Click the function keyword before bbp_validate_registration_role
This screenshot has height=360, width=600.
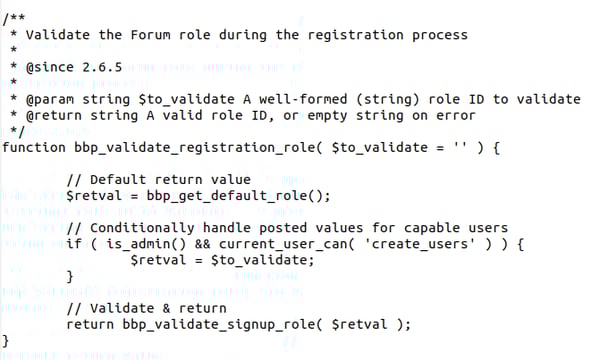tap(34, 148)
